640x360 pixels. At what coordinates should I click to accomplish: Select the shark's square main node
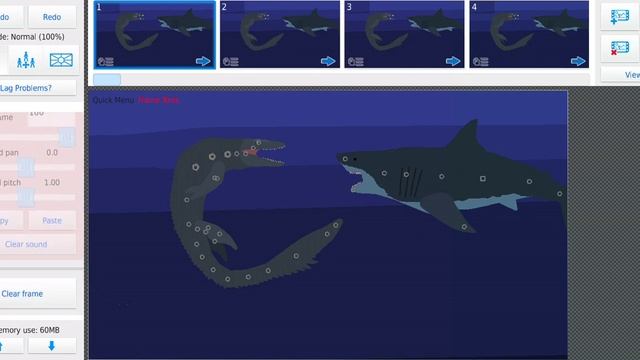pyautogui.click(x=483, y=179)
